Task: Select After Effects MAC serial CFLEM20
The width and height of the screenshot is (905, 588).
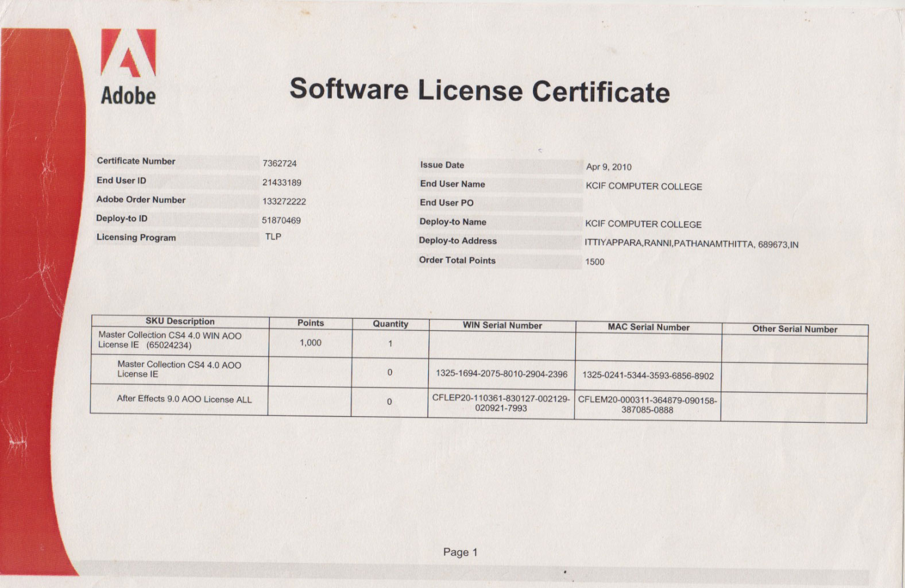Action: [x=647, y=405]
